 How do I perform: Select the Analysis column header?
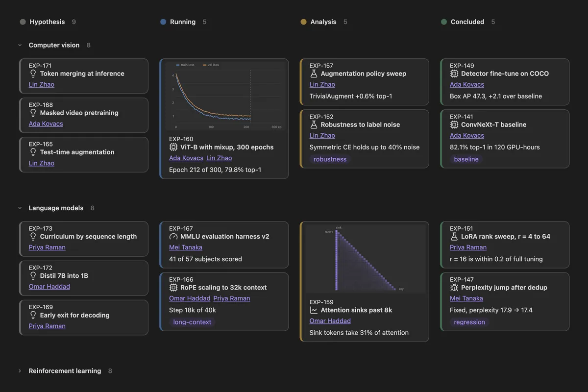[323, 22]
